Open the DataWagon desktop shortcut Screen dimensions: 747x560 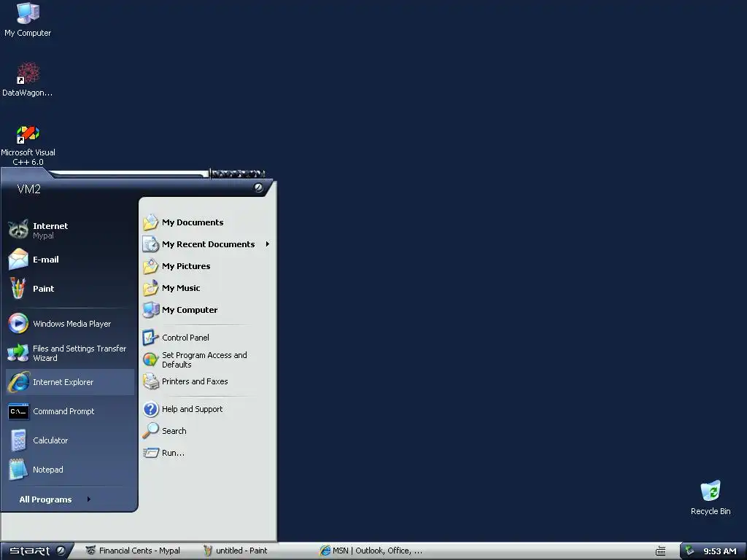point(28,79)
